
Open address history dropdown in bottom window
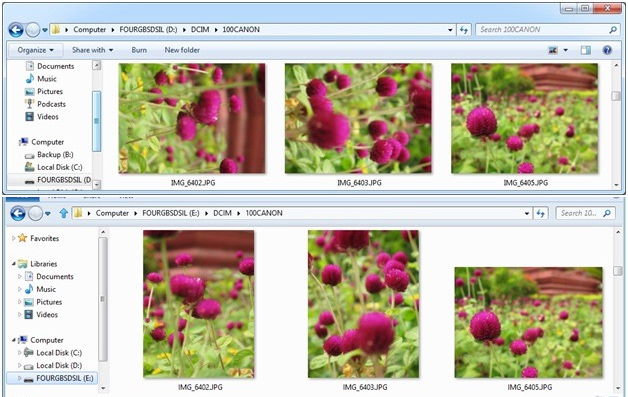(527, 214)
